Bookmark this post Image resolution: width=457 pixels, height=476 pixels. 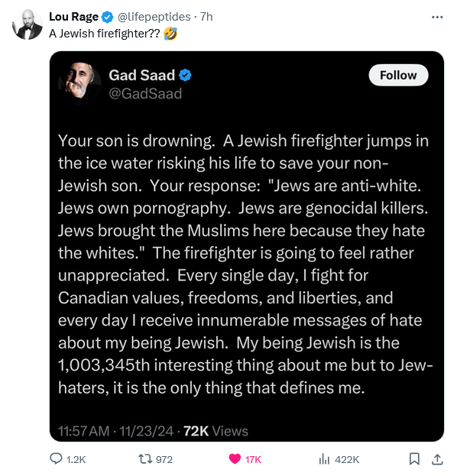click(x=414, y=458)
